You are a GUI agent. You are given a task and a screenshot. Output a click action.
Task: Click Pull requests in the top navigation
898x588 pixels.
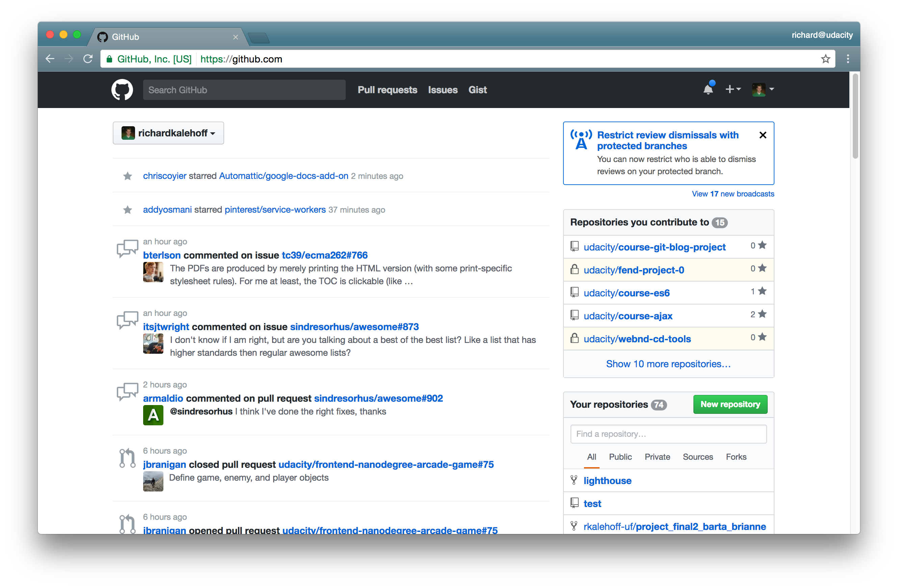pyautogui.click(x=387, y=90)
